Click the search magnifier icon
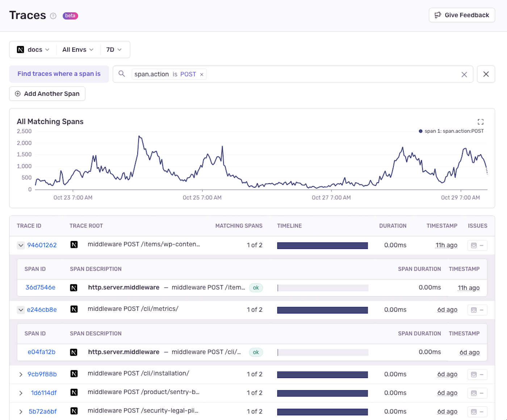This screenshot has height=420, width=507. [122, 74]
